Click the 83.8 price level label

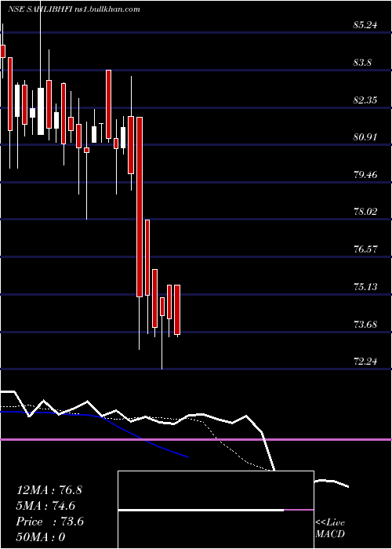pos(362,63)
